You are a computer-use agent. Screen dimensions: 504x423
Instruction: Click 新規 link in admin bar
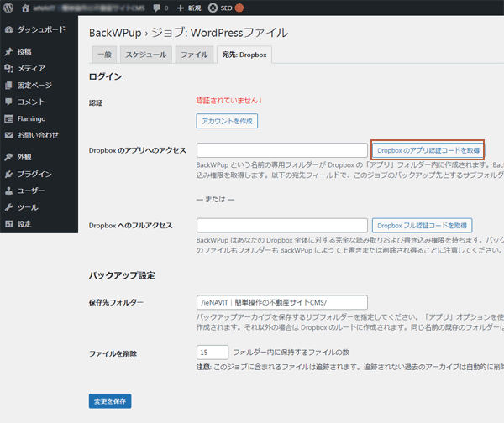(x=195, y=8)
